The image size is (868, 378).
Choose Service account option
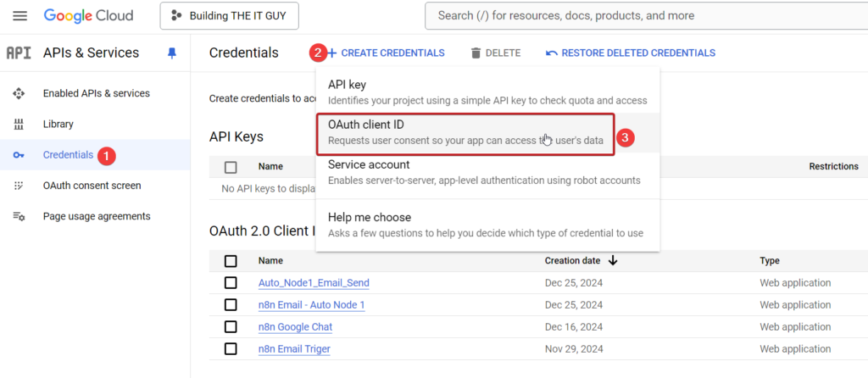tap(487, 172)
